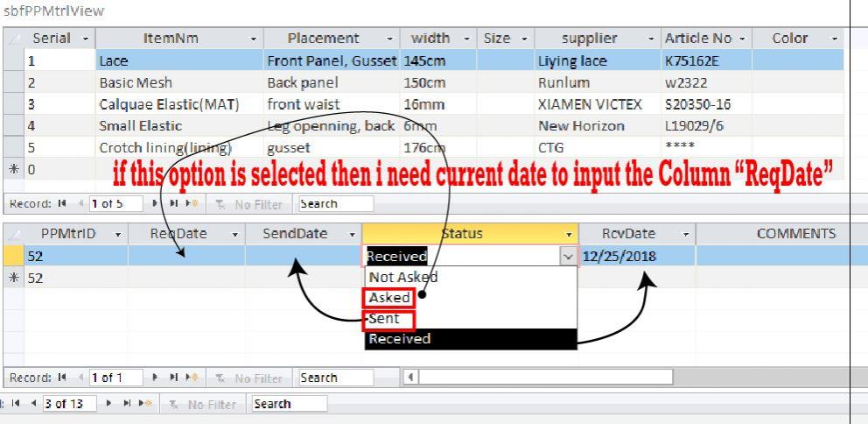Viewport: 868px width, 424px height.
Task: Click the 150cm width cell
Action: coord(437,82)
